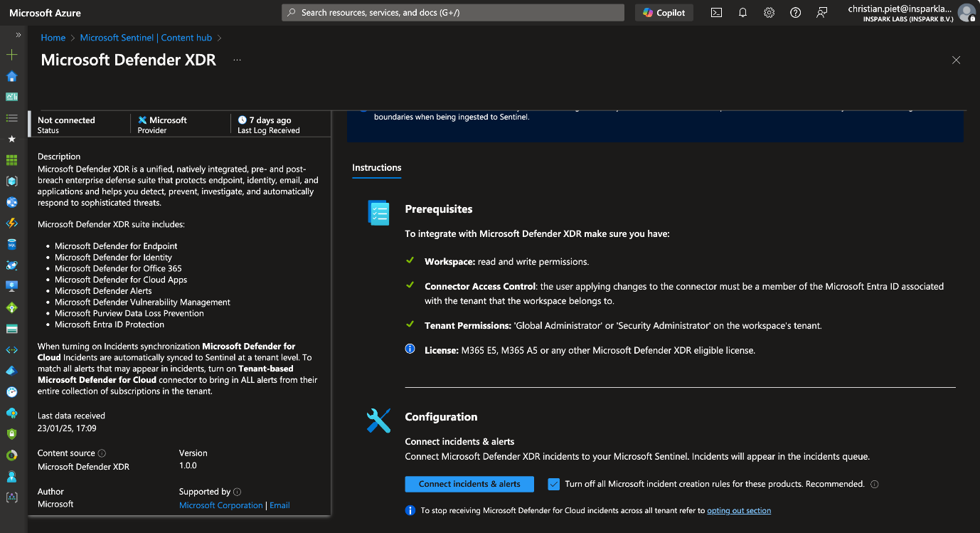The image size is (980, 533).
Task: Click the License info icon
Action: 410,349
